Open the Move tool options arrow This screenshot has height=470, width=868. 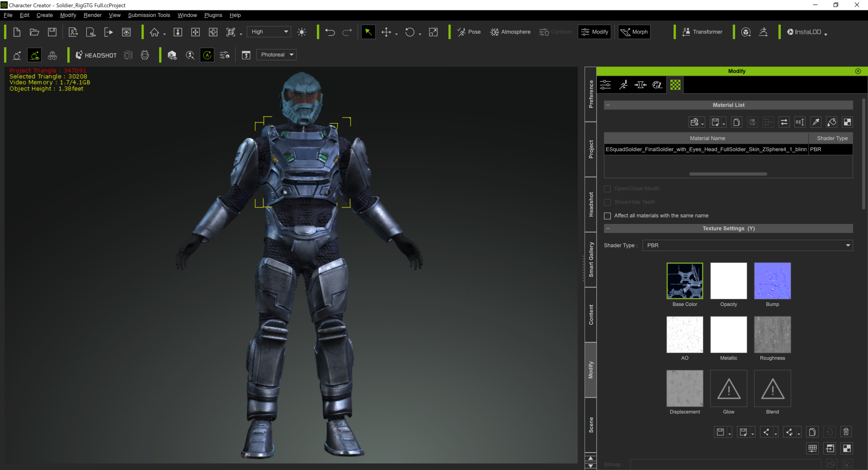(396, 34)
